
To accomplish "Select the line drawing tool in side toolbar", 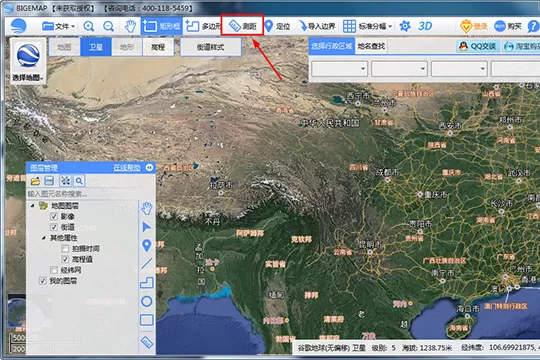I will [x=147, y=264].
